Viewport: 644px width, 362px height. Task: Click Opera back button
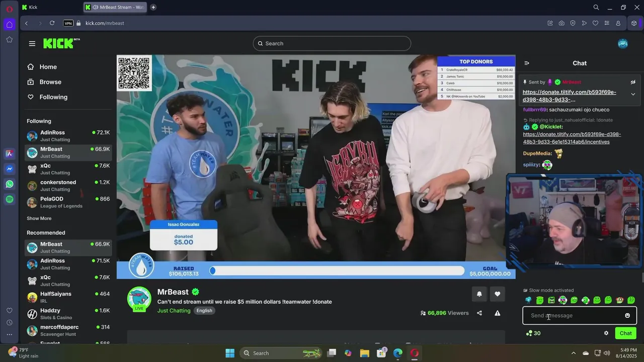click(x=26, y=23)
